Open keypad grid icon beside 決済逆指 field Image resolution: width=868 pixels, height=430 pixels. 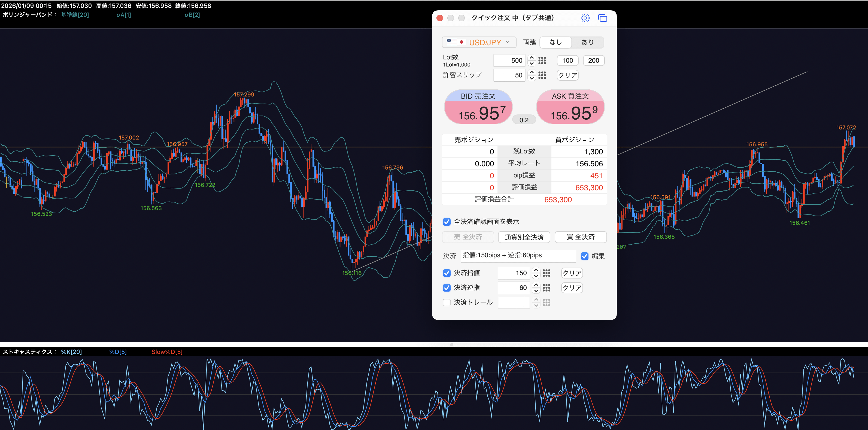(546, 288)
